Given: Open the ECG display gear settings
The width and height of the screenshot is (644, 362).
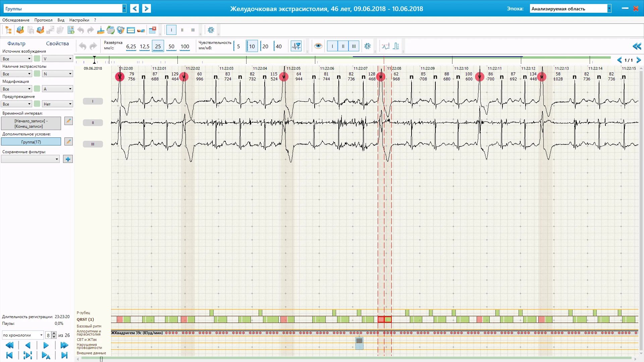Looking at the screenshot, I should coord(368,46).
